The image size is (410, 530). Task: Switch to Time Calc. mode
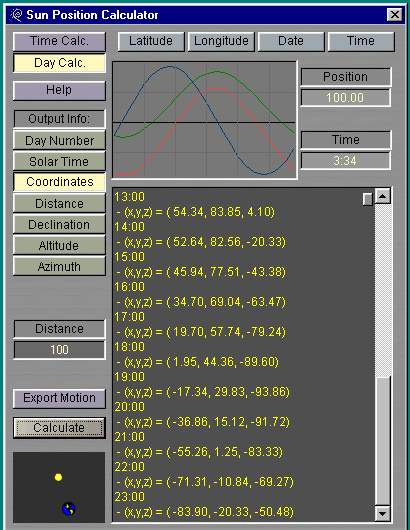59,41
